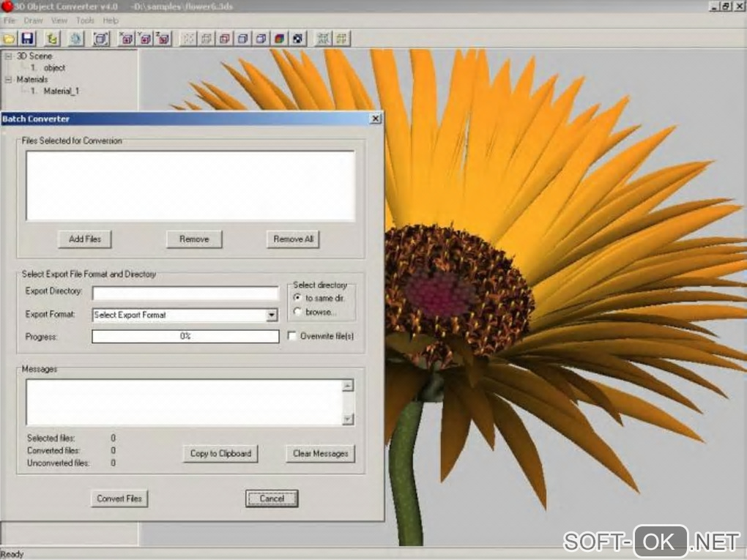Select the Z axis rotation icon
The image size is (747, 560).
coord(163,38)
